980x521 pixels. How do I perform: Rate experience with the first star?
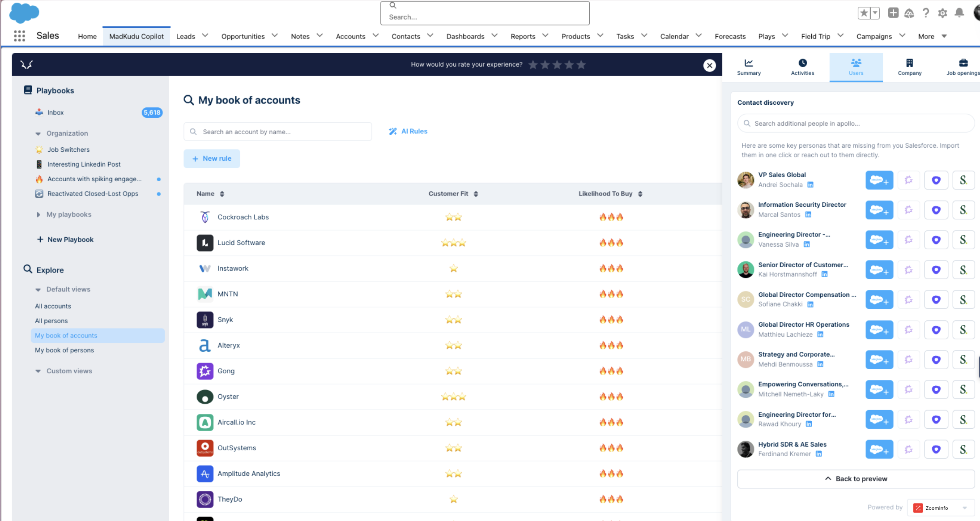pos(533,65)
